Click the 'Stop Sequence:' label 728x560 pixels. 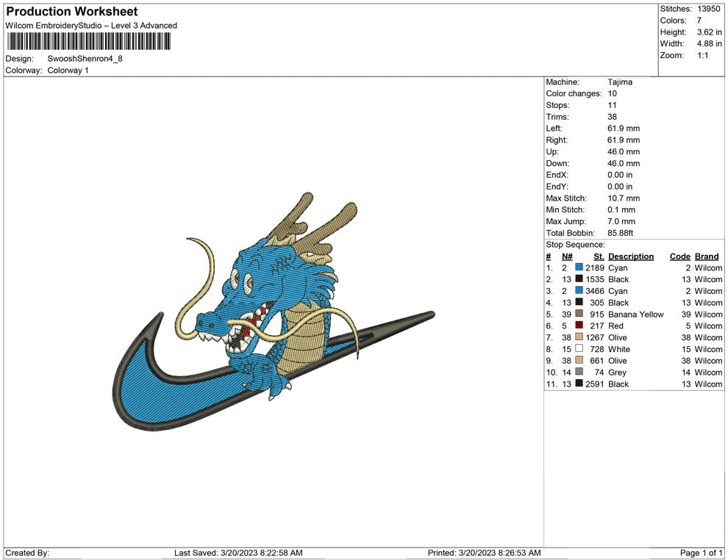coord(575,245)
